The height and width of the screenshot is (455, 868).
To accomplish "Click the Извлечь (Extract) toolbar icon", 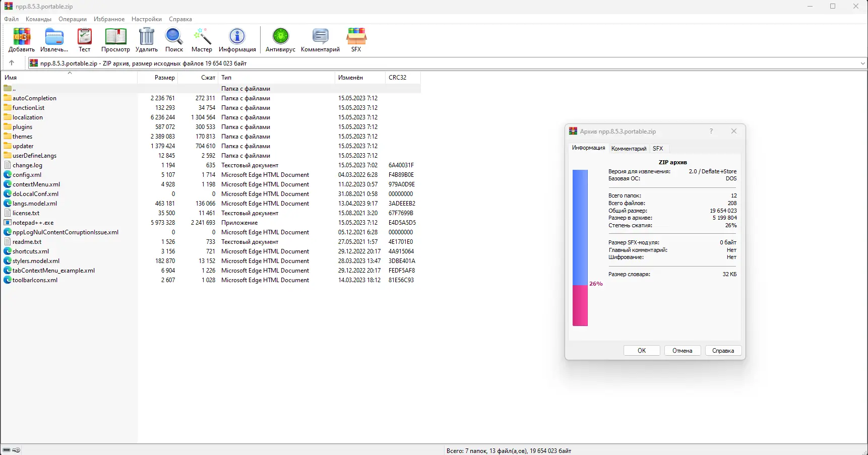I will pos(54,37).
